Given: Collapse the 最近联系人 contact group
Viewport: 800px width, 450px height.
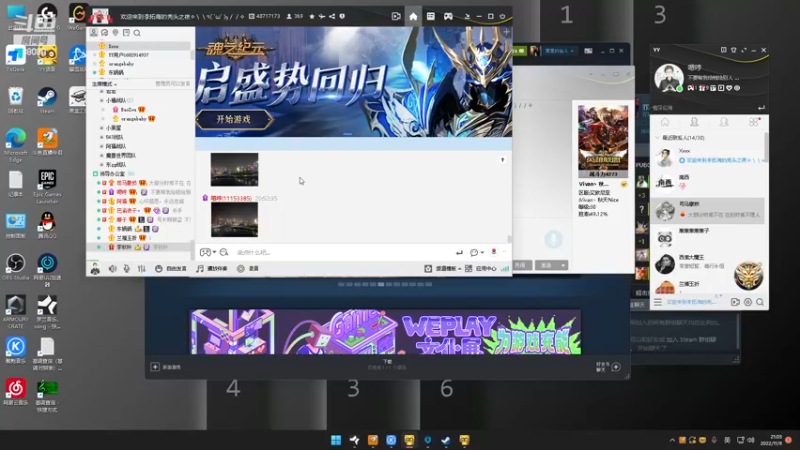Looking at the screenshot, I should [657, 138].
